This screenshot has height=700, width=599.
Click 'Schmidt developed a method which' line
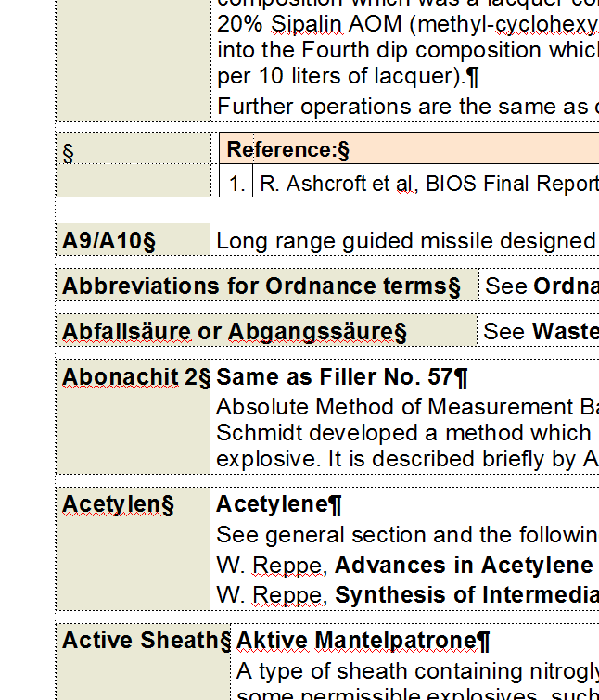pyautogui.click(x=403, y=433)
